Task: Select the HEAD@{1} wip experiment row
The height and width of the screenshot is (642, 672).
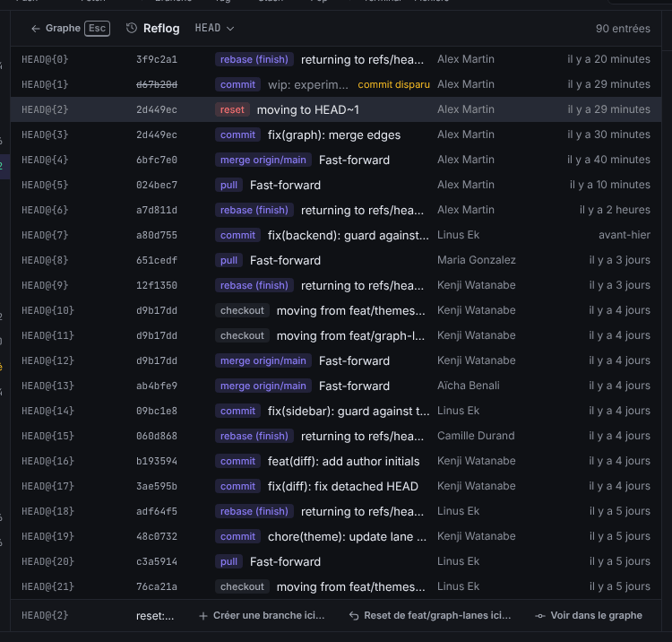Action: tap(336, 84)
